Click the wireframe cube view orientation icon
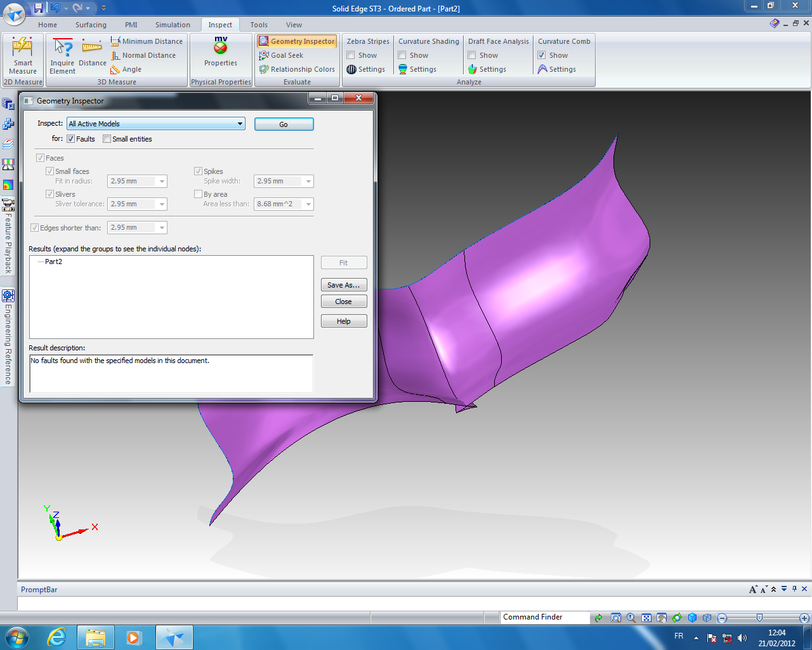Image resolution: width=812 pixels, height=650 pixels. (707, 618)
